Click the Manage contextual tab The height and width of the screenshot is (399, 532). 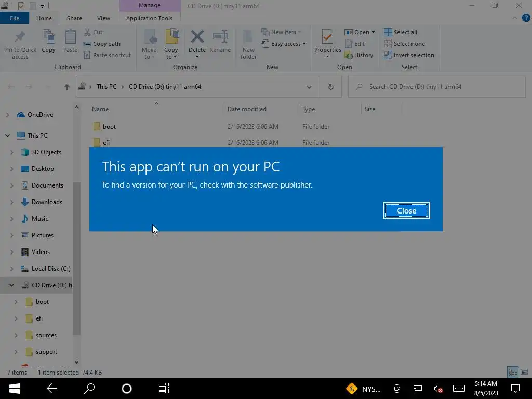(x=150, y=6)
